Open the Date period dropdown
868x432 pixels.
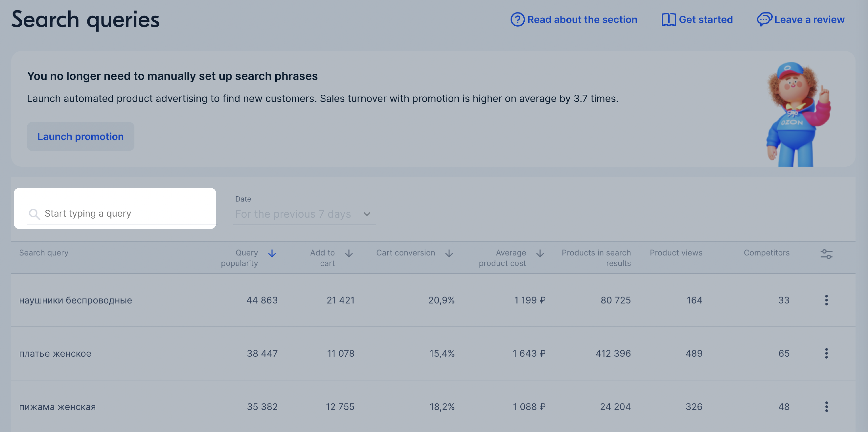tap(304, 214)
